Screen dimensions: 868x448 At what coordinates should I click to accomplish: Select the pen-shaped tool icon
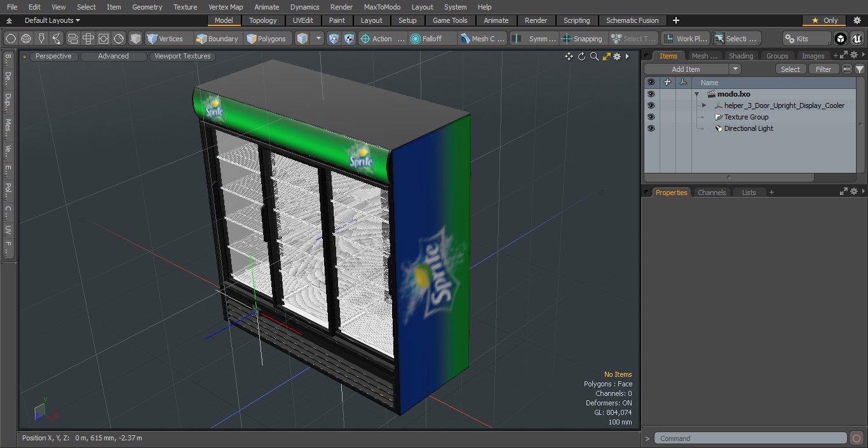pos(41,39)
